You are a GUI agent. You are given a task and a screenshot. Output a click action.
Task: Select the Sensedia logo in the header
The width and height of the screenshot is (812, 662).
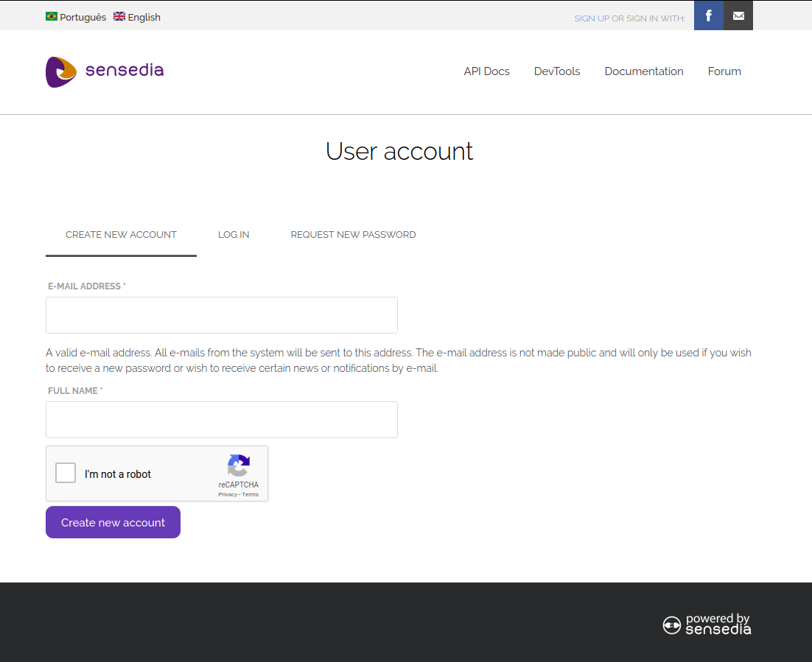(104, 71)
